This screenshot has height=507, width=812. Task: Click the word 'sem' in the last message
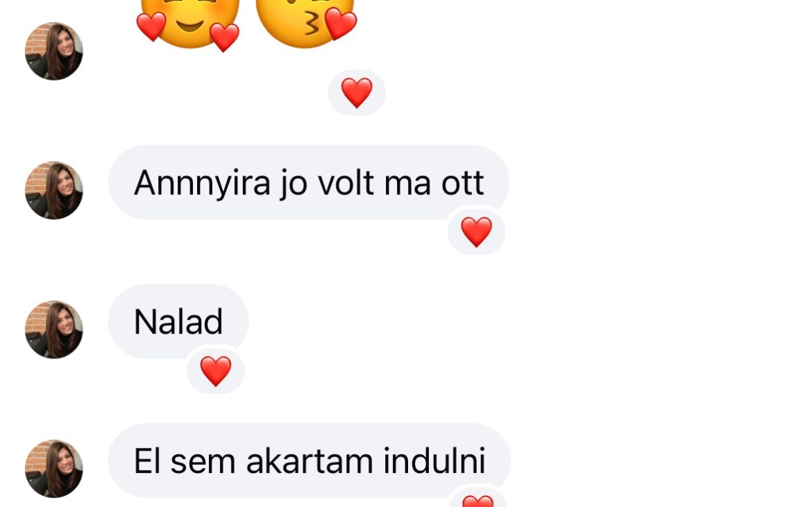point(203,463)
